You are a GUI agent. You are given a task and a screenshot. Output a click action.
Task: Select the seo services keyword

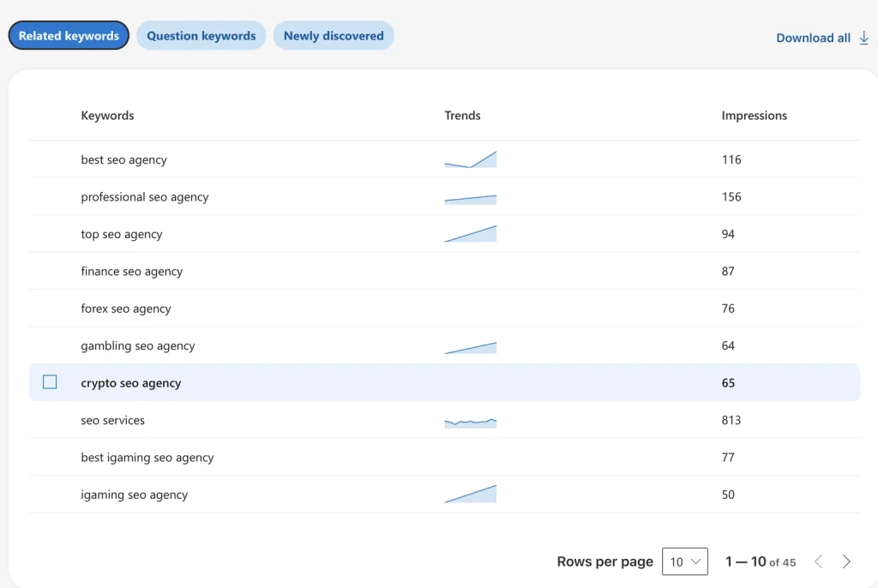112,420
